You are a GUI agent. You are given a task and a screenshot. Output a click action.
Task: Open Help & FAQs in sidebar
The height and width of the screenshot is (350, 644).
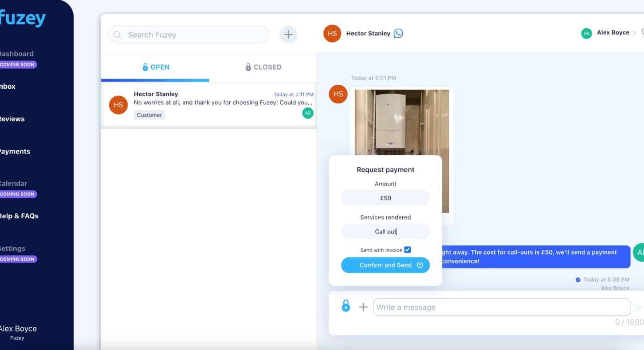[x=19, y=216]
